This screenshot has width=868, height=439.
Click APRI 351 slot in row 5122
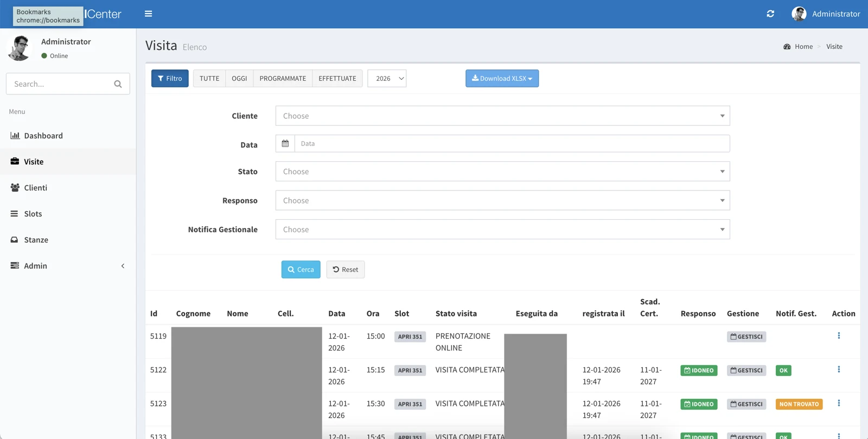pyautogui.click(x=410, y=370)
